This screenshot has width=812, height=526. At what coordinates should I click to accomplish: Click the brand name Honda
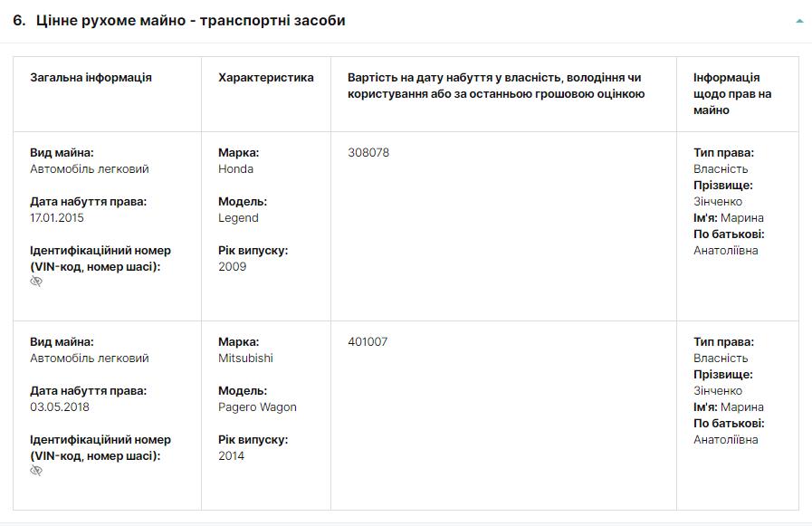tap(235, 169)
